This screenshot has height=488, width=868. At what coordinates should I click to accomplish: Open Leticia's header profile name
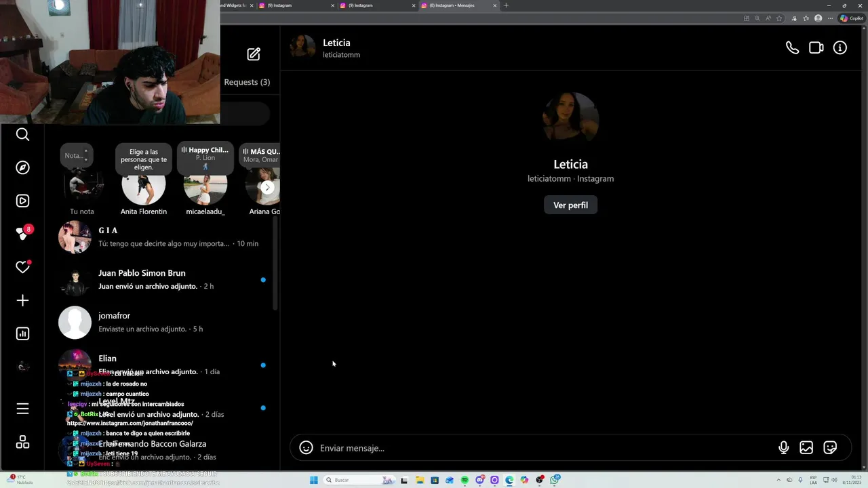tap(336, 43)
